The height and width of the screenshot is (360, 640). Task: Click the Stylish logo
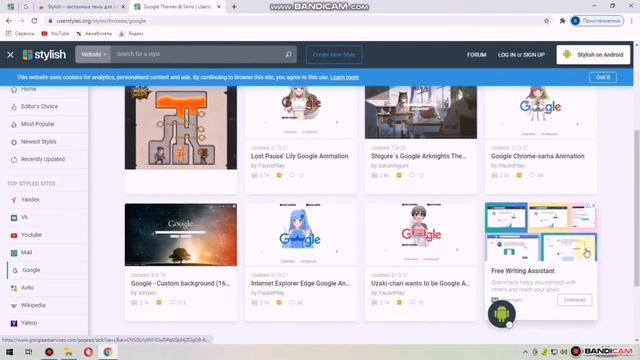pos(44,55)
